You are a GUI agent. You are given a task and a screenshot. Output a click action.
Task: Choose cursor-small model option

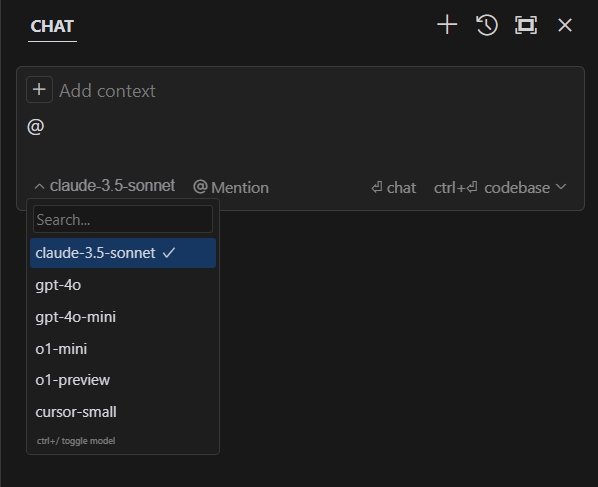click(123, 412)
